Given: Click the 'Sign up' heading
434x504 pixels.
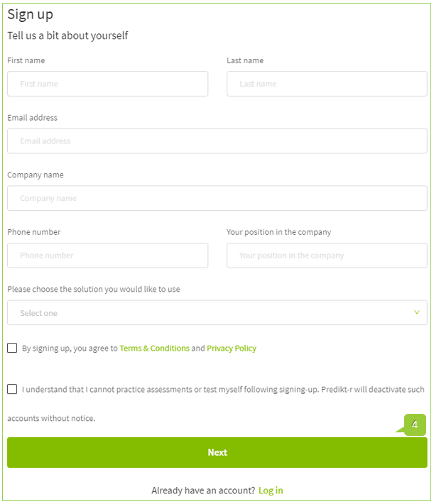Looking at the screenshot, I should tap(31, 14).
